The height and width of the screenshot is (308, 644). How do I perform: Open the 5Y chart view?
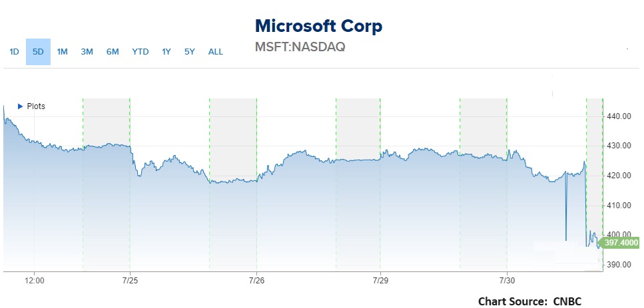pos(190,52)
